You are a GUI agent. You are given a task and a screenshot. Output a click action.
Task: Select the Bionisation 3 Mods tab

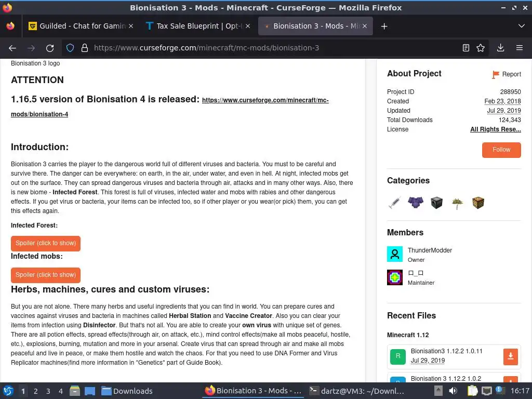pyautogui.click(x=315, y=26)
